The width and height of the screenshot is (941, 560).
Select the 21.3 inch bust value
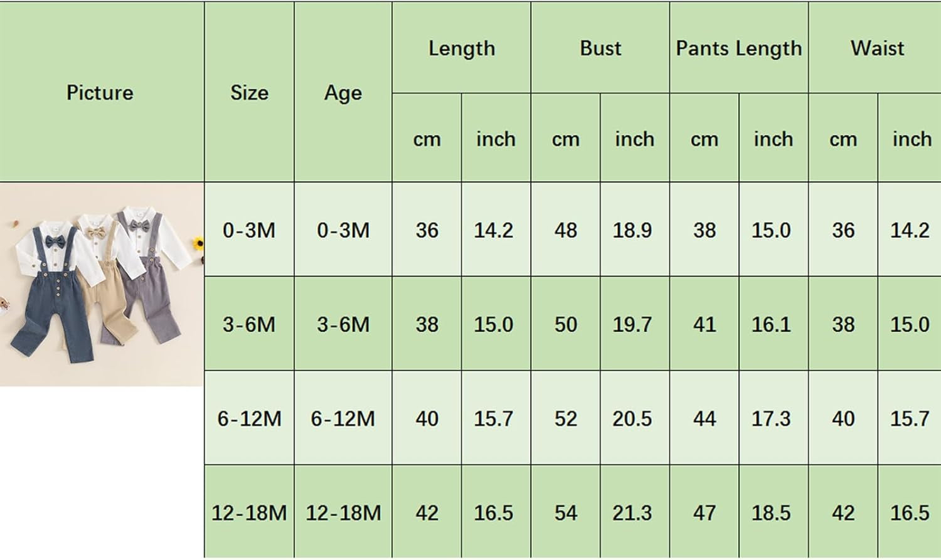632,512
